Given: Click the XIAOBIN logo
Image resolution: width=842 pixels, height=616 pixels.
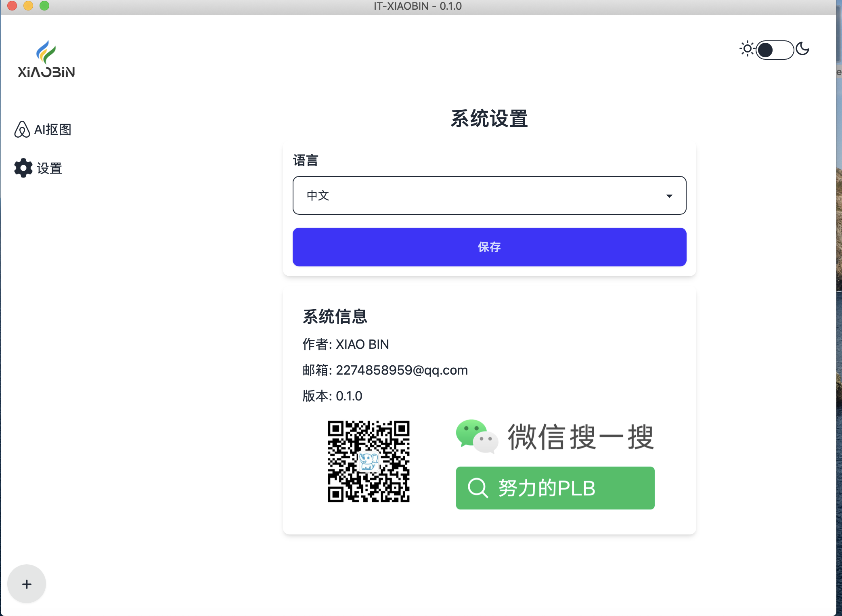Looking at the screenshot, I should click(46, 59).
